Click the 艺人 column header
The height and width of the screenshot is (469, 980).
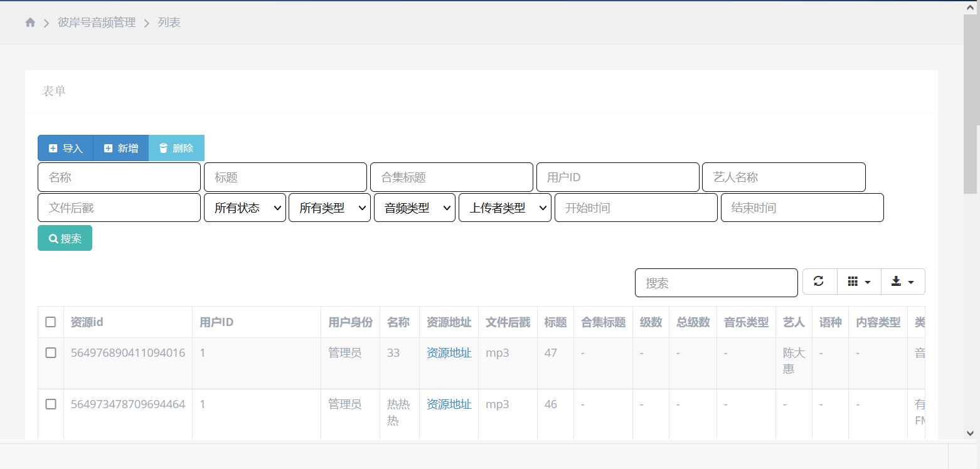(x=794, y=322)
